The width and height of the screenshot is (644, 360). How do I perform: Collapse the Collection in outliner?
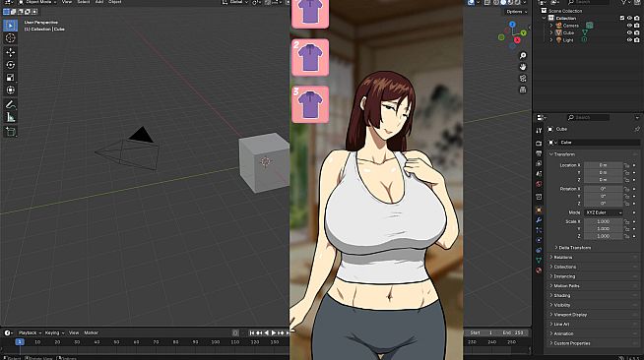click(545, 18)
